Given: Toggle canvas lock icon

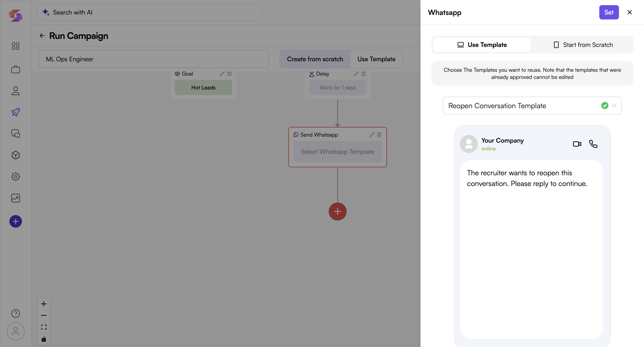Looking at the screenshot, I should click(x=44, y=339).
